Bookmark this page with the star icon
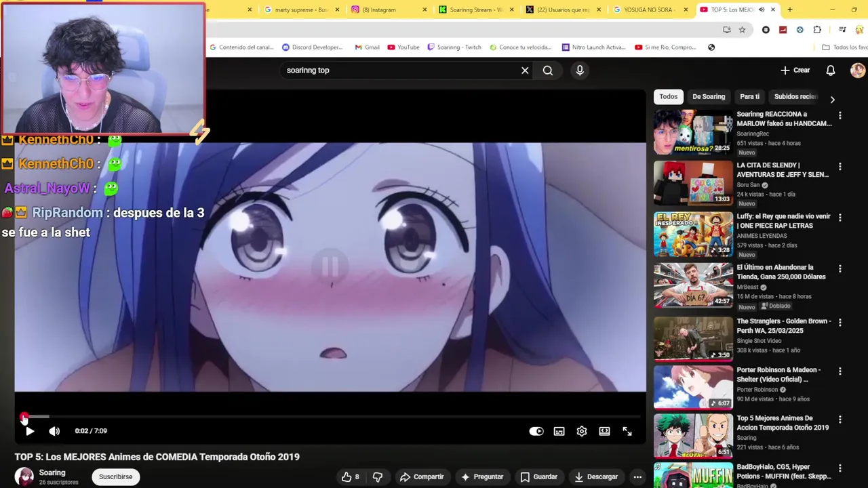 (742, 30)
